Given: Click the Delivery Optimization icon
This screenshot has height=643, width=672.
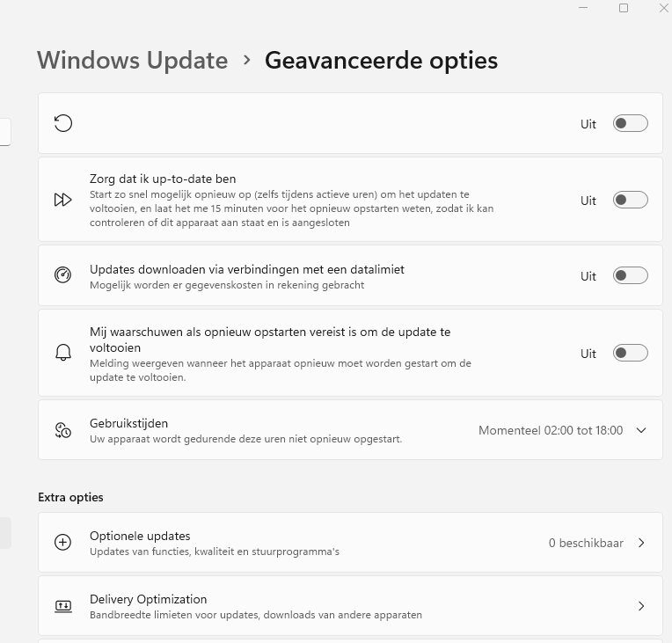Looking at the screenshot, I should pyautogui.click(x=63, y=606).
